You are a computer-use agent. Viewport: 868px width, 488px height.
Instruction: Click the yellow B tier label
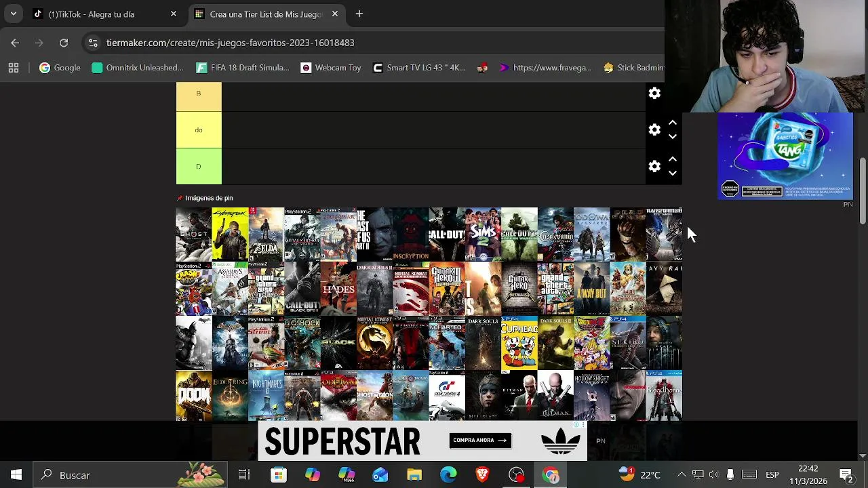pyautogui.click(x=199, y=96)
